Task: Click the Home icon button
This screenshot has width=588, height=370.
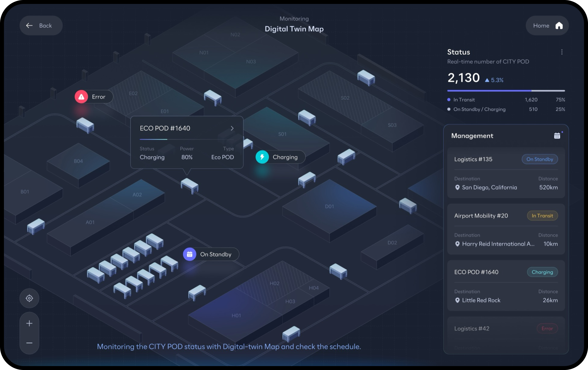Action: [559, 26]
